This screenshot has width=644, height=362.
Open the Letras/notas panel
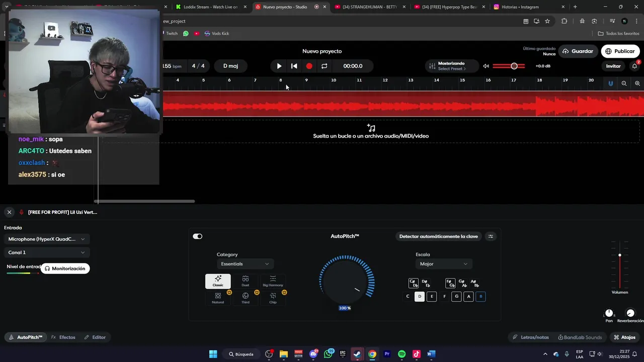pyautogui.click(x=531, y=337)
